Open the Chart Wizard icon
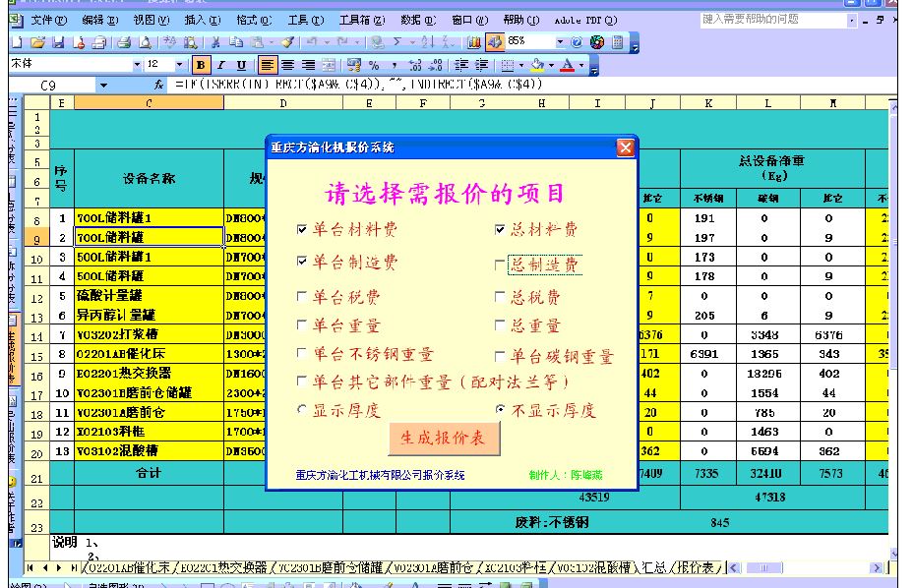The width and height of the screenshot is (914, 588). point(474,42)
